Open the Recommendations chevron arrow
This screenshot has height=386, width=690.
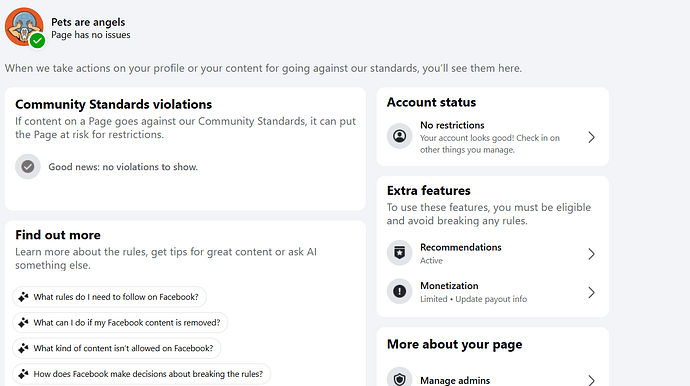click(x=591, y=254)
